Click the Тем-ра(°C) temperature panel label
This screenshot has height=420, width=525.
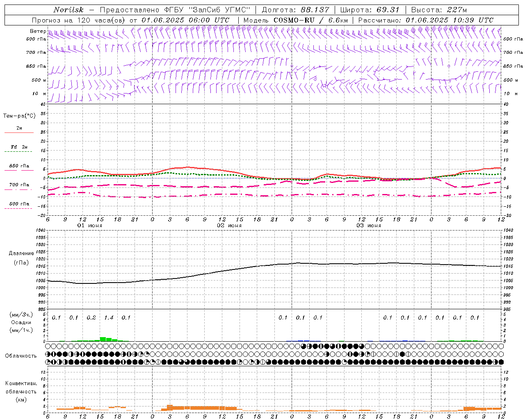[19, 116]
